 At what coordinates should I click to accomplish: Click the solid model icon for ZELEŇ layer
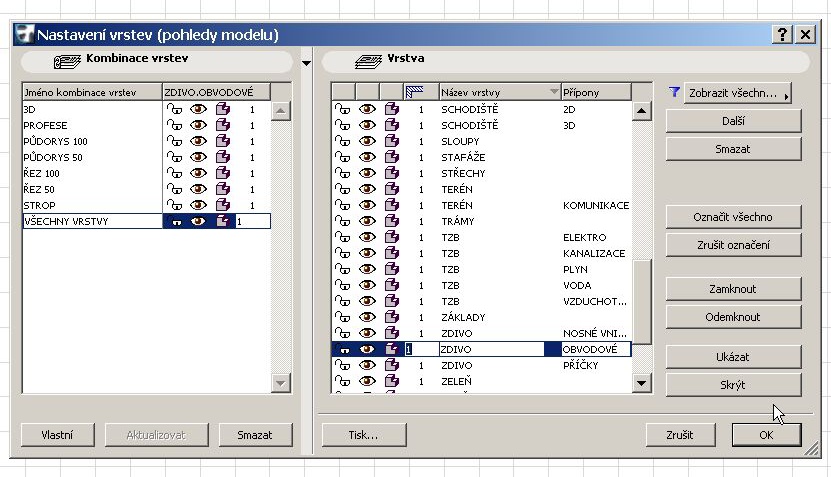click(x=391, y=381)
